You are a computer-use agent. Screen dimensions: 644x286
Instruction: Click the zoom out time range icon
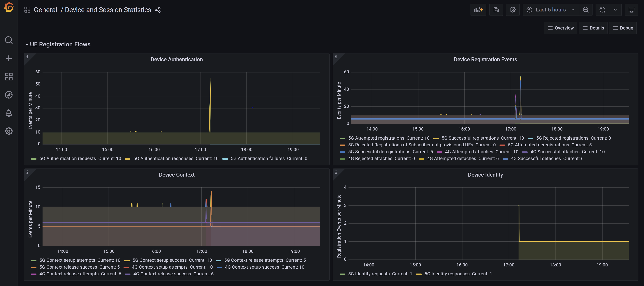pyautogui.click(x=585, y=10)
